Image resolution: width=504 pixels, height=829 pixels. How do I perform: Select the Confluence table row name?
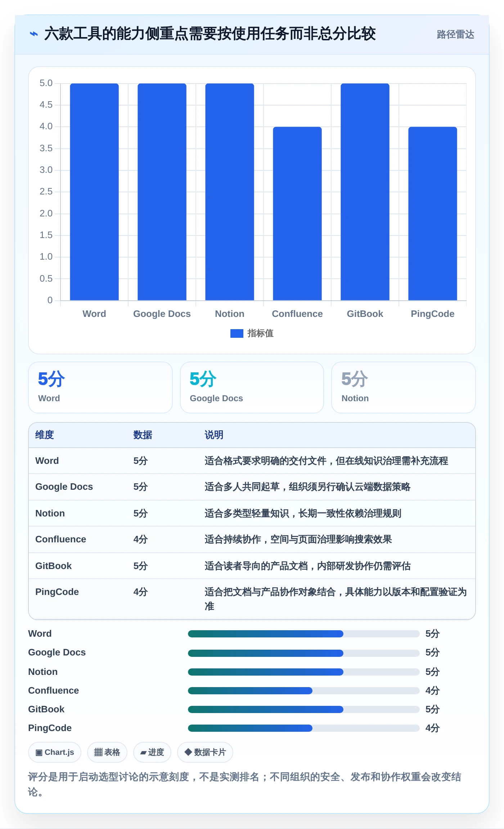coord(61,539)
